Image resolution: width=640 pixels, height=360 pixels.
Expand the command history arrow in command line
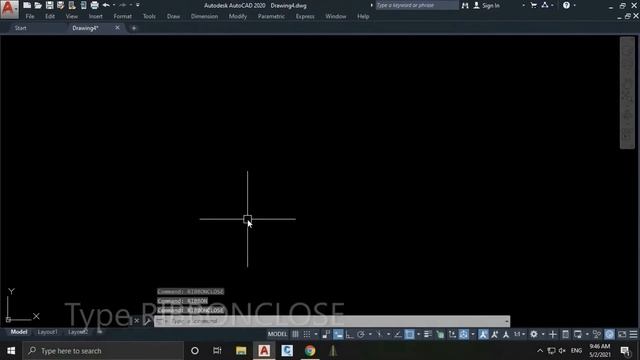click(507, 321)
